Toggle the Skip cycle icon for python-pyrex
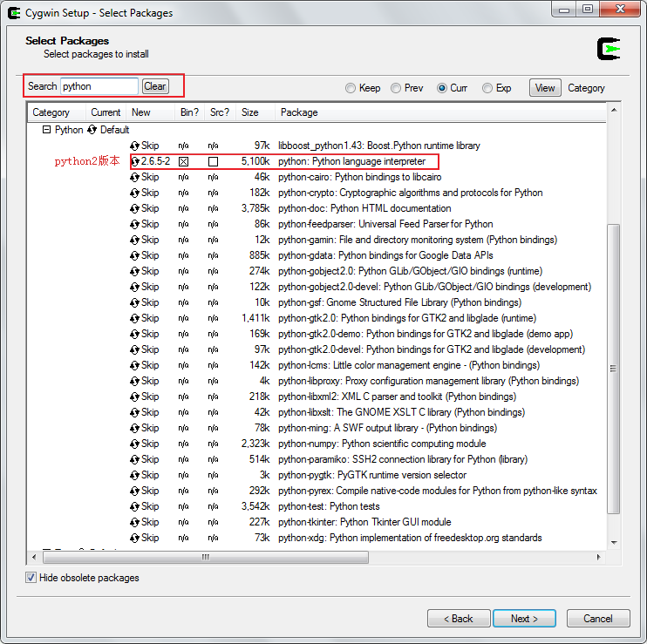 coord(134,491)
